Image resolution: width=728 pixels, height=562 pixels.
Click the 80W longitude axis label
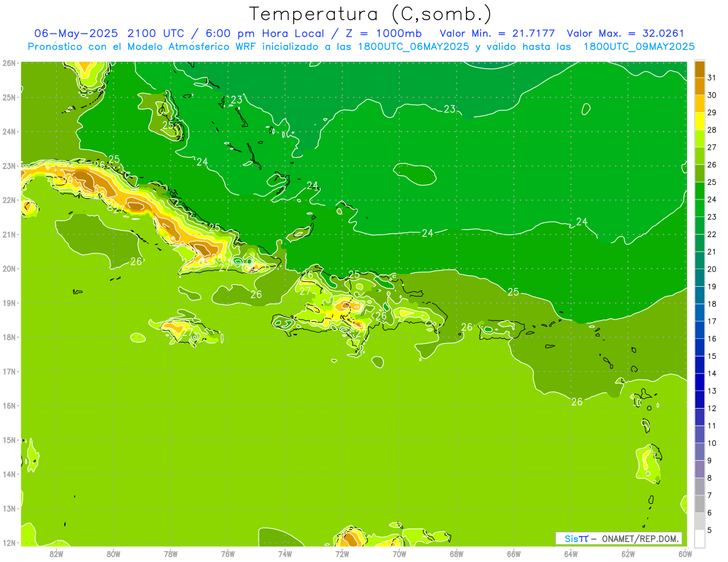tap(113, 554)
